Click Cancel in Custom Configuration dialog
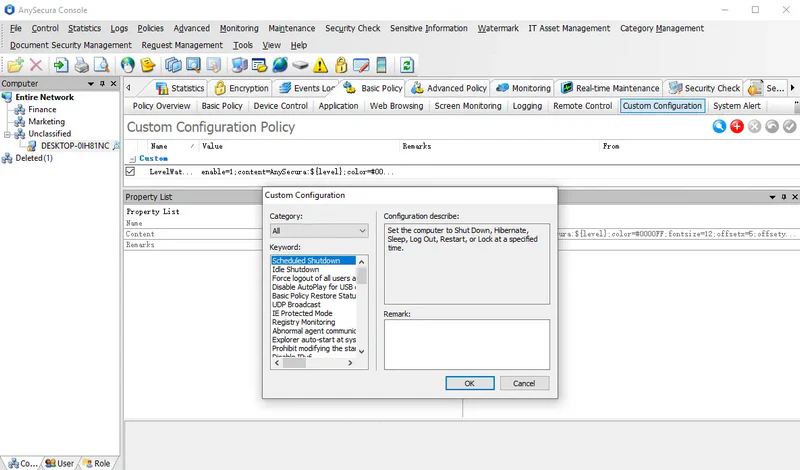Viewport: 800px width, 470px height. [524, 383]
